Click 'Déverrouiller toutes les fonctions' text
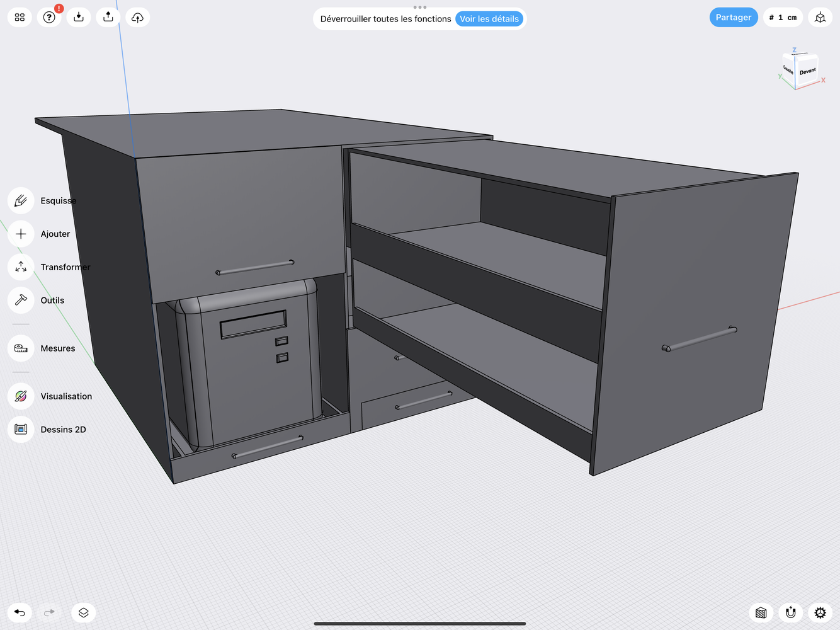Viewport: 840px width, 630px height. 385,19
